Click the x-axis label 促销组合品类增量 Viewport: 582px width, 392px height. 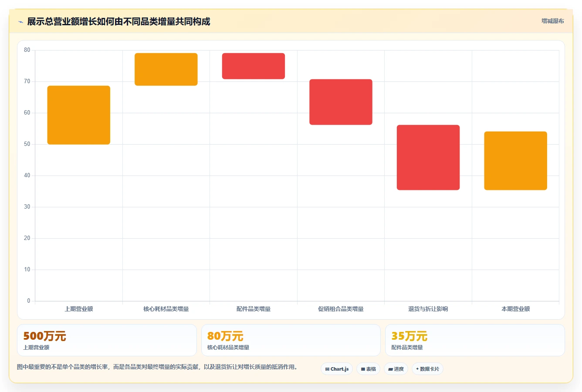pyautogui.click(x=341, y=309)
